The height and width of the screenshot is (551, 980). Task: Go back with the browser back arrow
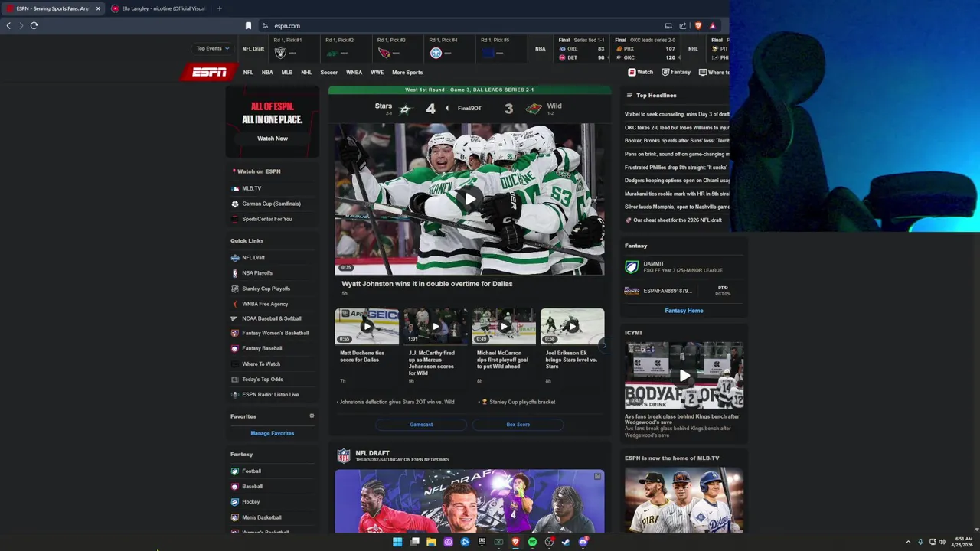pos(8,25)
